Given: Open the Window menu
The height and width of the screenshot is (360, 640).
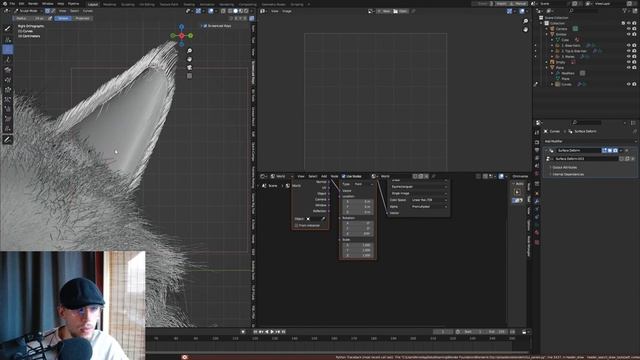Looking at the screenshot, I should 47,4.
